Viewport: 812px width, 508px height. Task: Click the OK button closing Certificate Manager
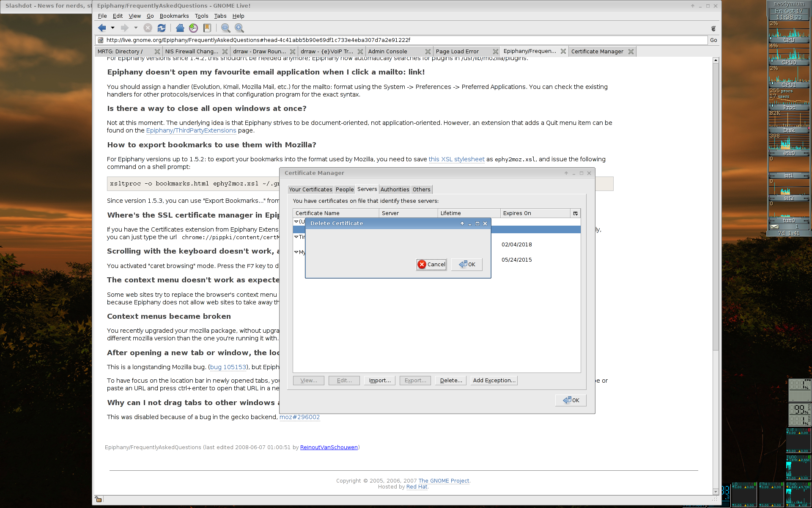(x=571, y=400)
